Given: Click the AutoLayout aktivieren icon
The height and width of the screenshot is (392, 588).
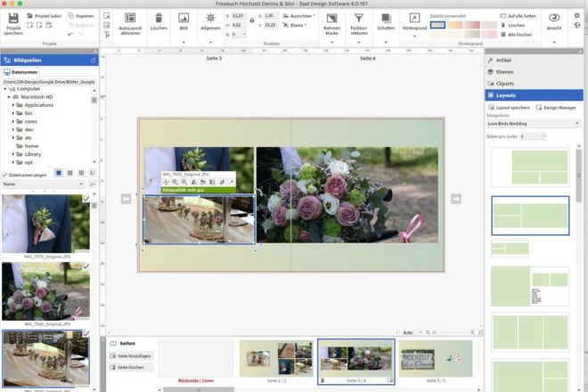Looking at the screenshot, I should tap(130, 18).
